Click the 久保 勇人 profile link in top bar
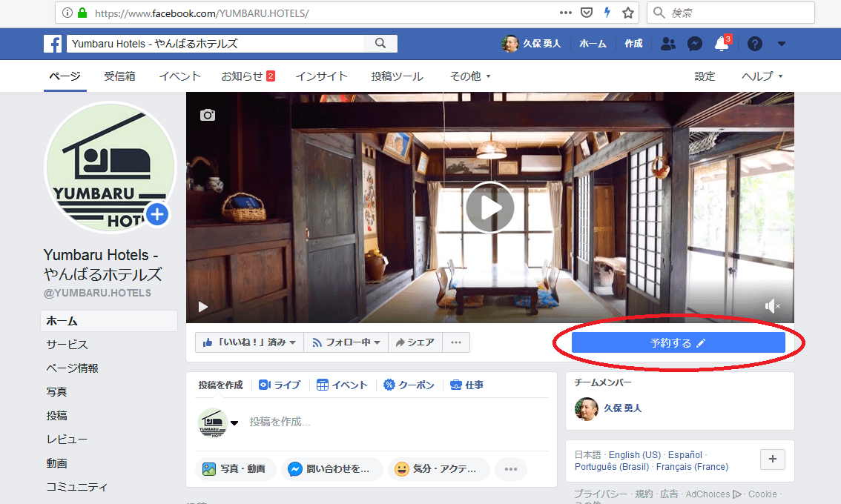 (x=531, y=44)
